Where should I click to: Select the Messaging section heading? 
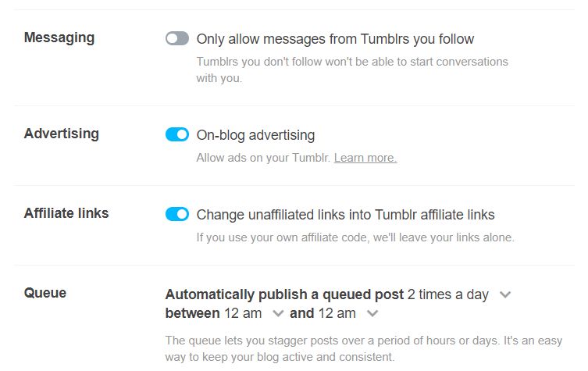click(59, 37)
